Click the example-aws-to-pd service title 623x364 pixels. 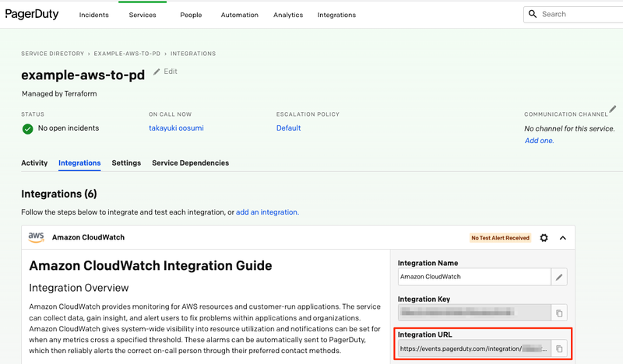tap(83, 75)
